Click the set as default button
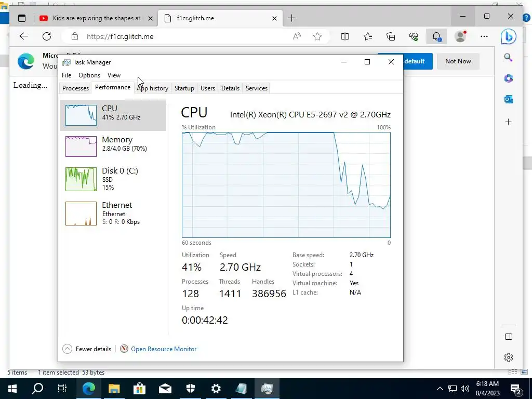Screen dimensions: 532x399 click(x=417, y=61)
